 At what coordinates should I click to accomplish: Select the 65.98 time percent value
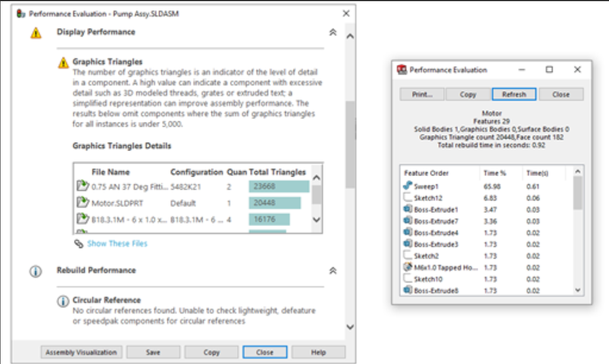[x=492, y=186]
